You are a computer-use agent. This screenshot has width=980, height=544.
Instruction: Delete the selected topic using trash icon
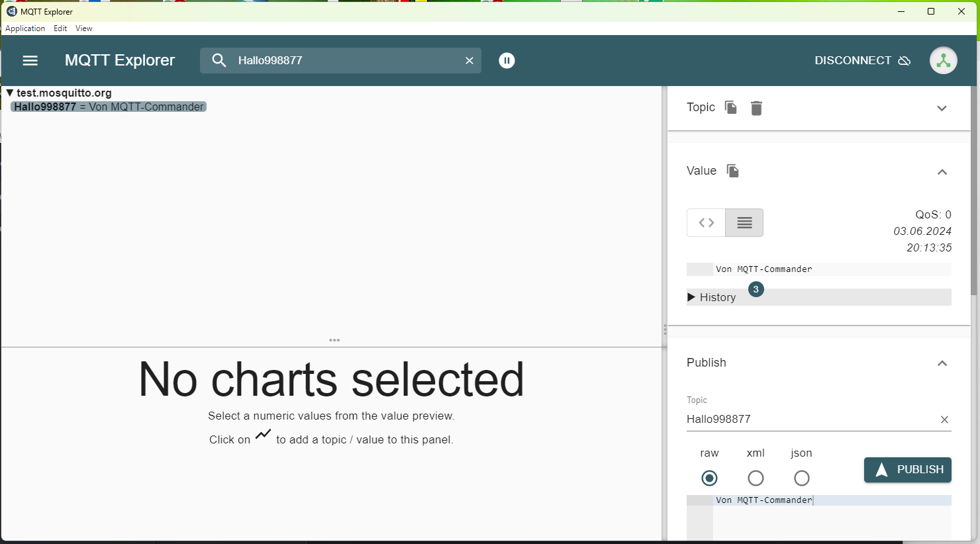(x=756, y=108)
